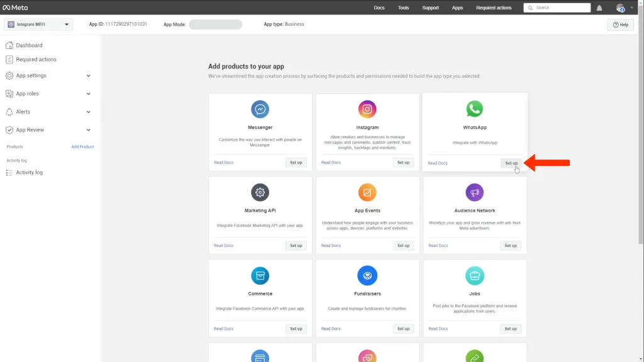The image size is (644, 362).
Task: Set up App Events
Action: (403, 246)
